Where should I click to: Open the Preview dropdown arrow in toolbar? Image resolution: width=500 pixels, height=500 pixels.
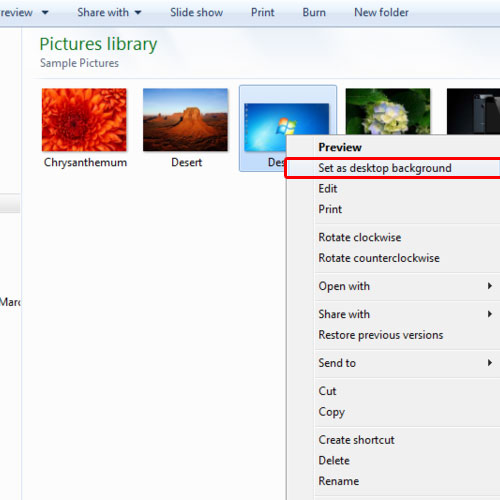coord(45,13)
